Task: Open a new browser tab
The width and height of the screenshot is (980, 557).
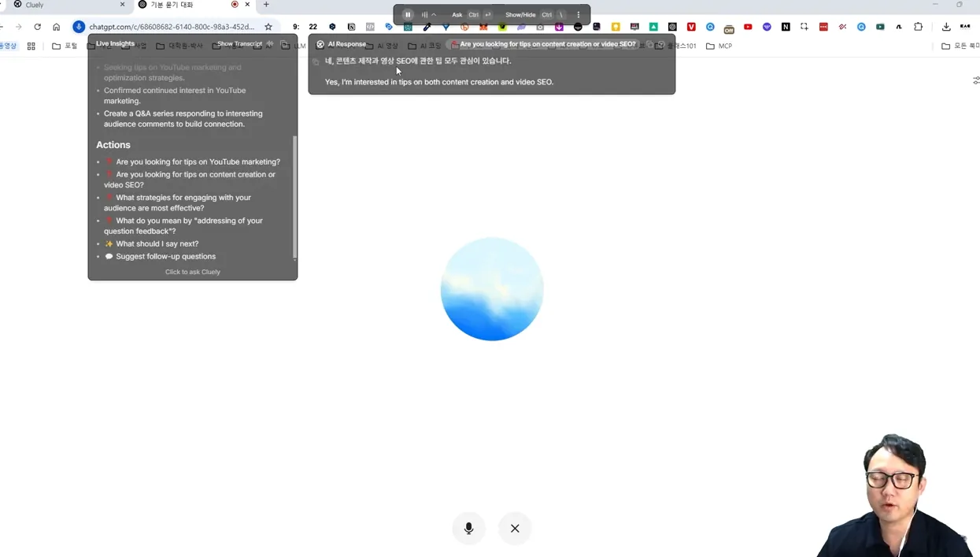Action: click(x=266, y=5)
